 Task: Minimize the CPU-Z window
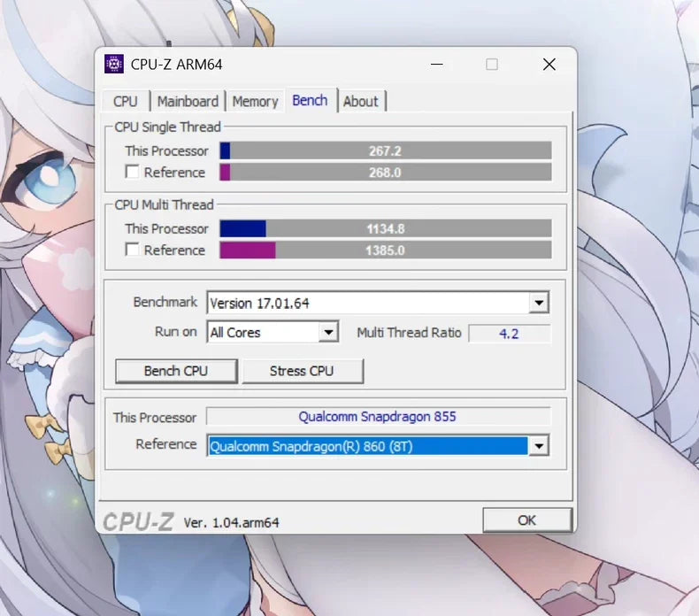[437, 65]
